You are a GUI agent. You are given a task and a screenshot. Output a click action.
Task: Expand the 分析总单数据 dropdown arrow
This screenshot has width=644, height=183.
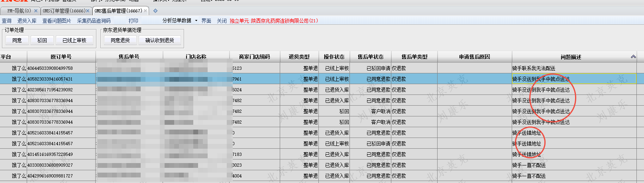tap(196, 21)
